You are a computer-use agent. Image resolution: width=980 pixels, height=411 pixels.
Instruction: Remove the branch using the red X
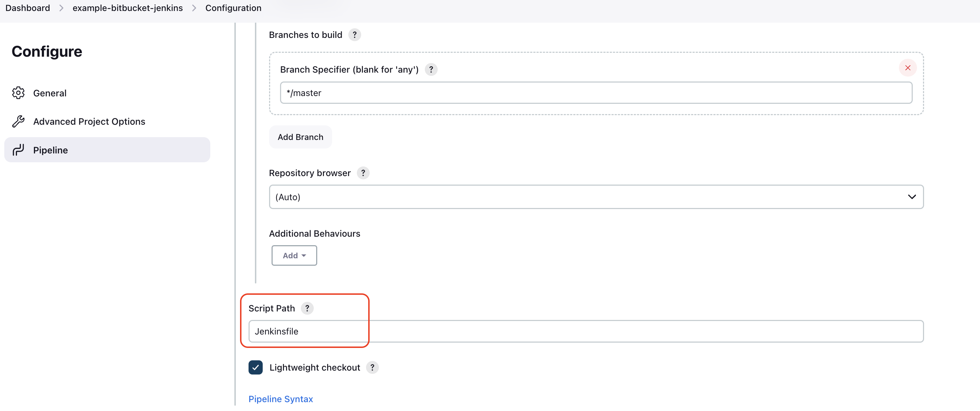(x=908, y=68)
